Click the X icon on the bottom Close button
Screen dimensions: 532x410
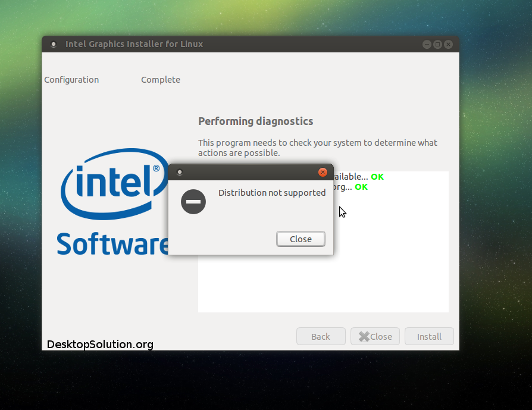[x=364, y=337]
